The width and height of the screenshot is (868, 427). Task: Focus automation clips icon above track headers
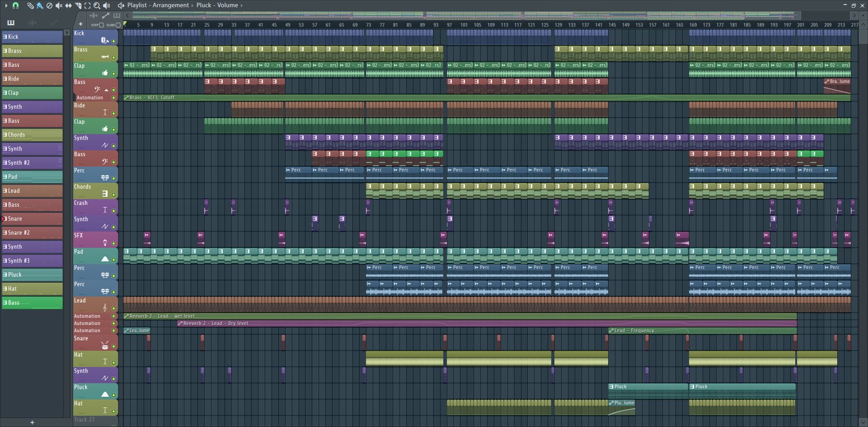106,16
